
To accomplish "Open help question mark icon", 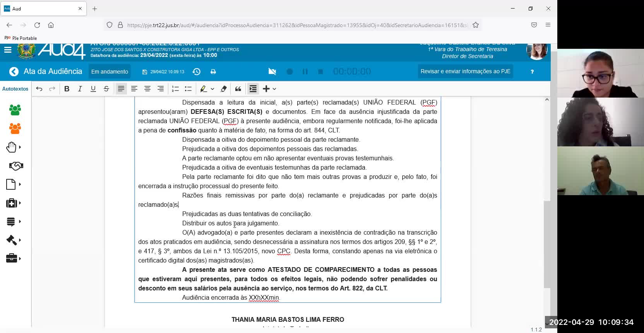I will coord(532,72).
